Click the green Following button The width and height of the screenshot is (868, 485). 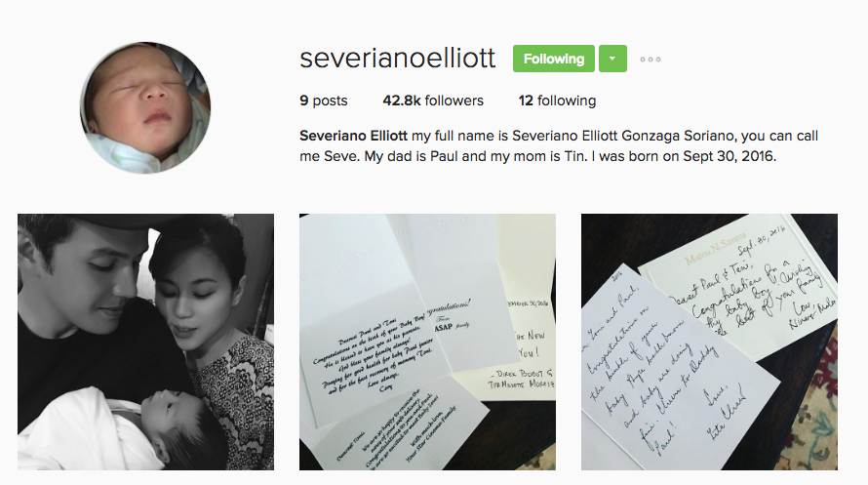pos(554,59)
